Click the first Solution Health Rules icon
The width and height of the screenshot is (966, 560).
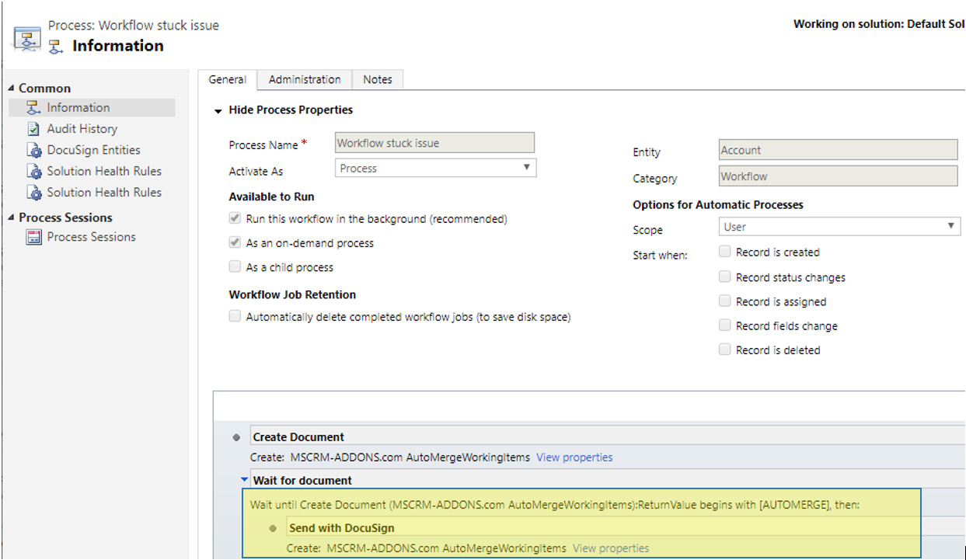33,171
